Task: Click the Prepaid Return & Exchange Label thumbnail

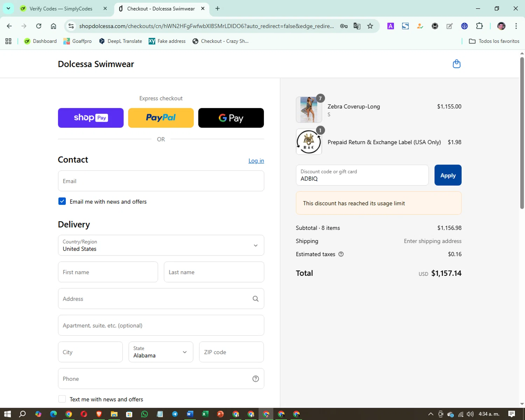Action: tap(309, 142)
